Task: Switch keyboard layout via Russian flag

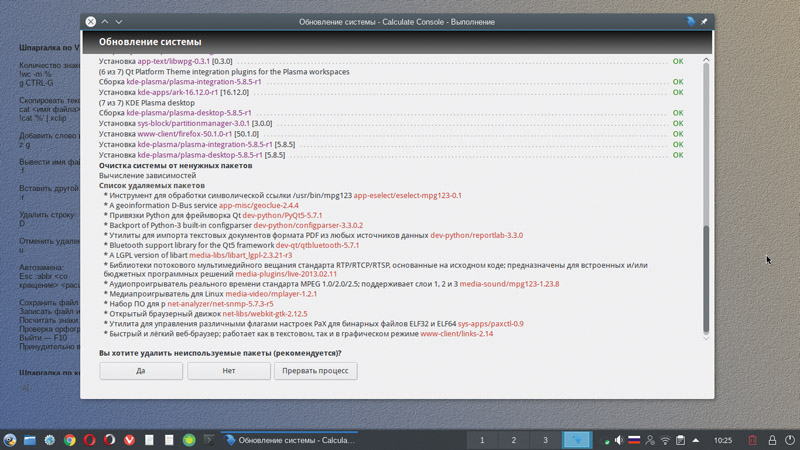Action: (x=634, y=440)
